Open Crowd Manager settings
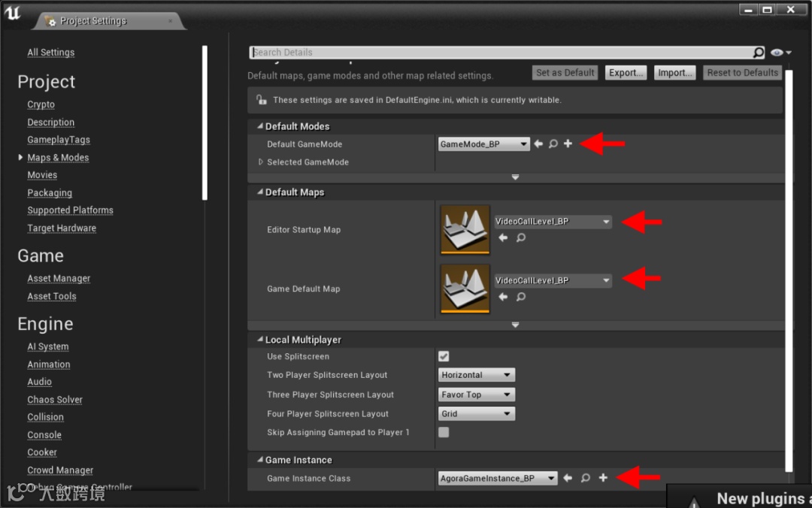Screen dimensions: 812x508 60,470
